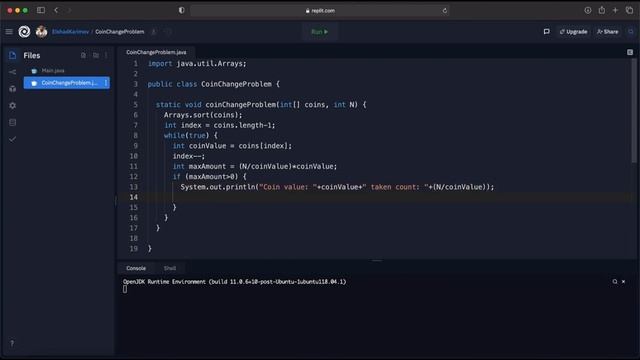This screenshot has width=640, height=360.
Task: Open the Files panel sidebar icon
Action: 13,55
